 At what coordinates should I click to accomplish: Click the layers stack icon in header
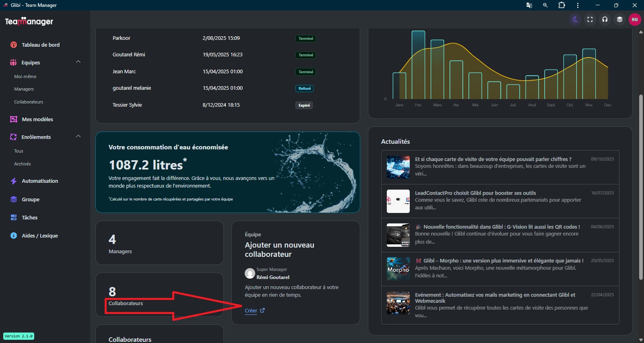pos(620,19)
